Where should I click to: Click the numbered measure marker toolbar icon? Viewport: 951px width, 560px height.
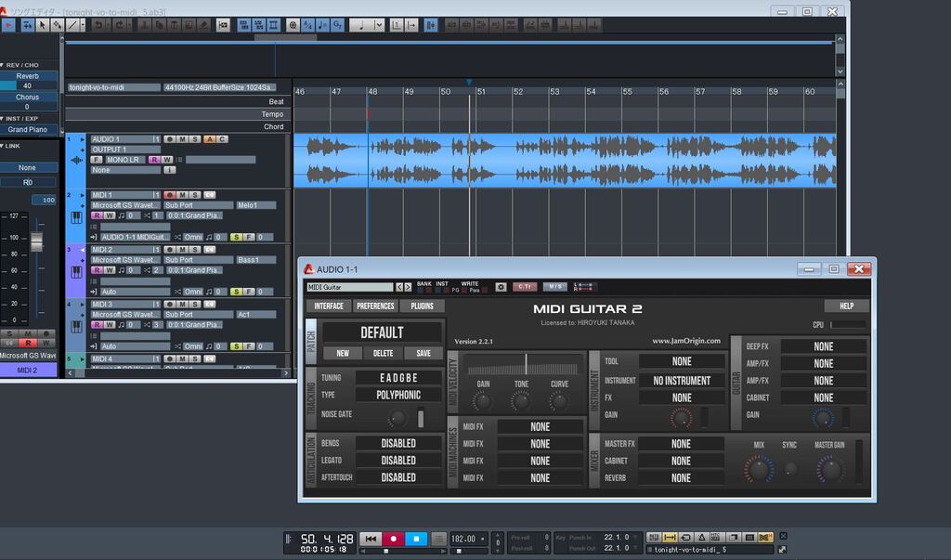pyautogui.click(x=397, y=25)
